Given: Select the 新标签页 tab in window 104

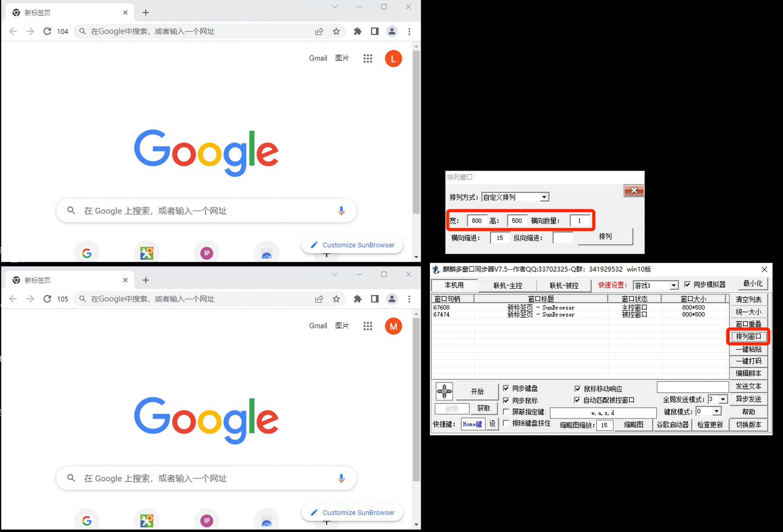Looking at the screenshot, I should 70,13.
